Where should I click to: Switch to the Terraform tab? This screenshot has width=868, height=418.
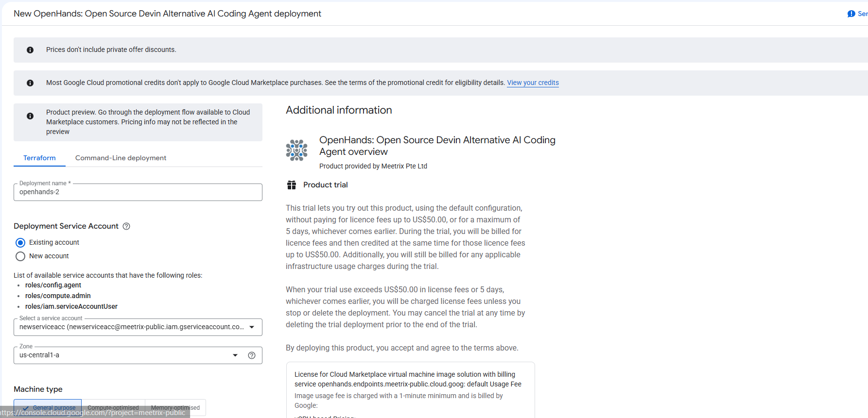click(39, 158)
